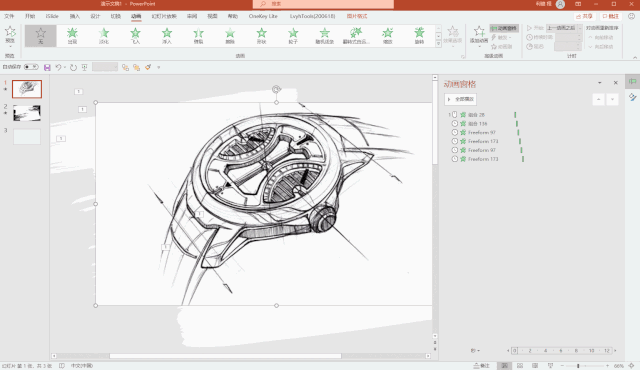Toggle the AutoSave switch
The image size is (640, 370).
click(31, 67)
